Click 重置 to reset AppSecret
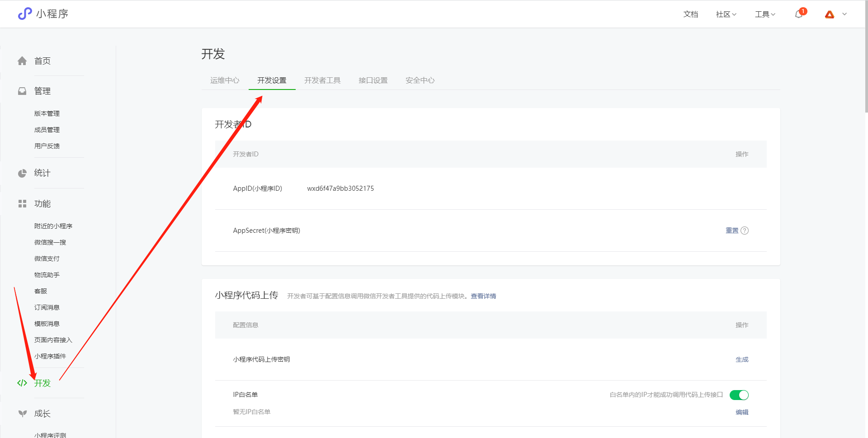This screenshot has width=868, height=438. (732, 231)
